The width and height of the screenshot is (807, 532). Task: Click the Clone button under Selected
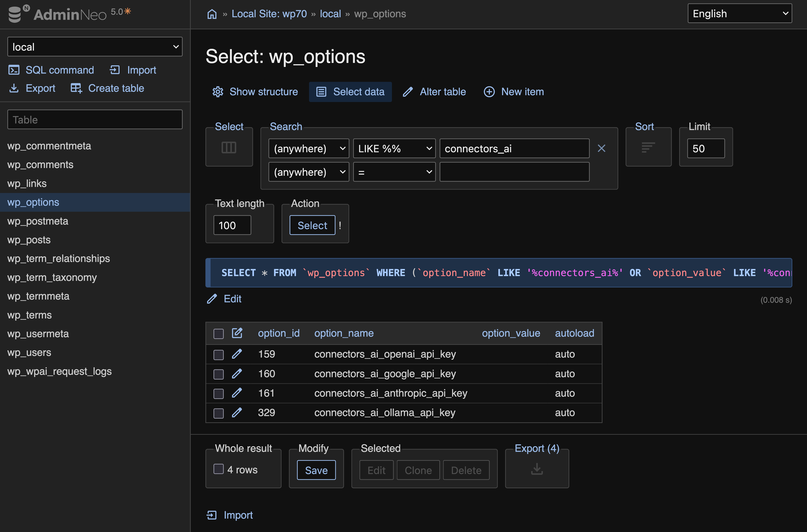[x=418, y=470]
